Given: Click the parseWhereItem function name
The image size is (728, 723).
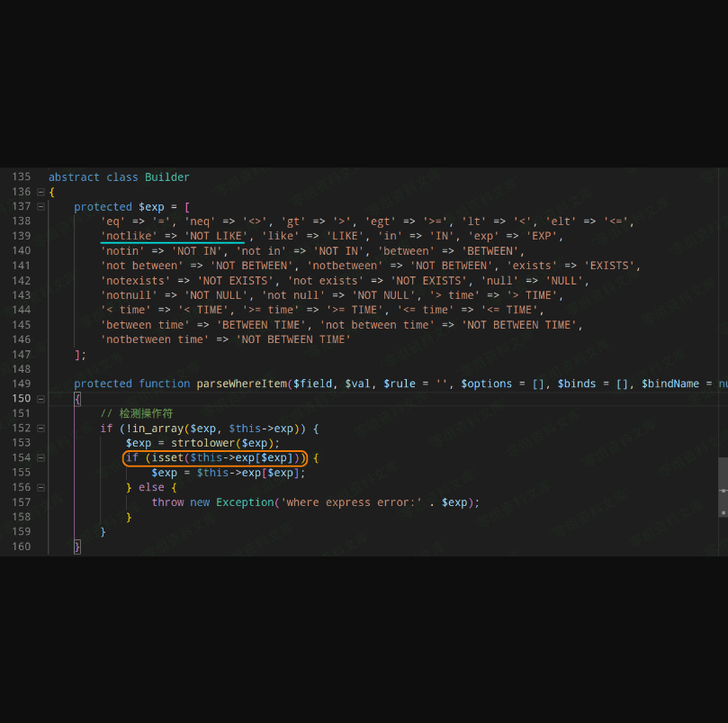Looking at the screenshot, I should [241, 384].
